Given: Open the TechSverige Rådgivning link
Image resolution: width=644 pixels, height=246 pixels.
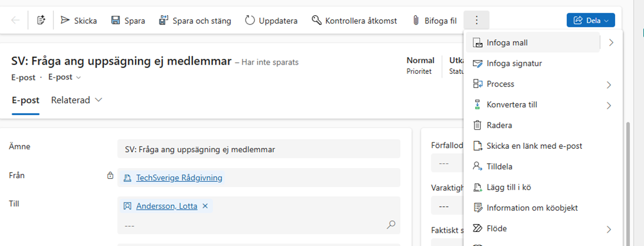Looking at the screenshot, I should point(179,178).
